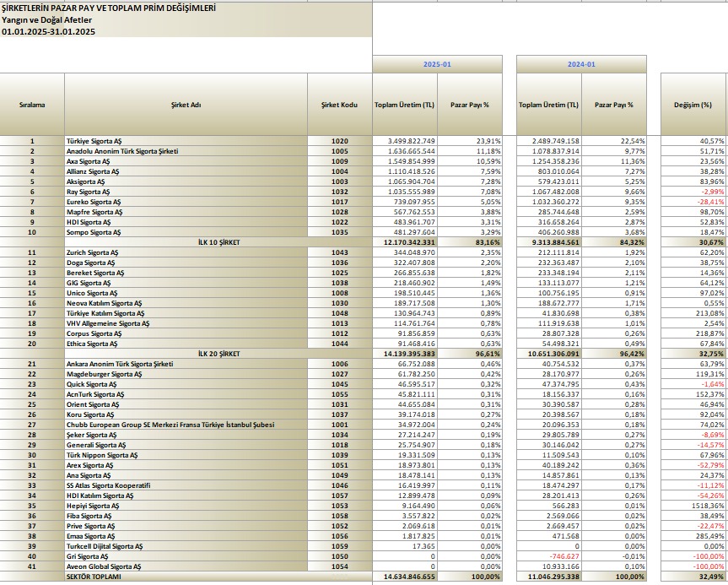Select Eureko's change value "-28,41%"
728x585 pixels.
[693, 202]
